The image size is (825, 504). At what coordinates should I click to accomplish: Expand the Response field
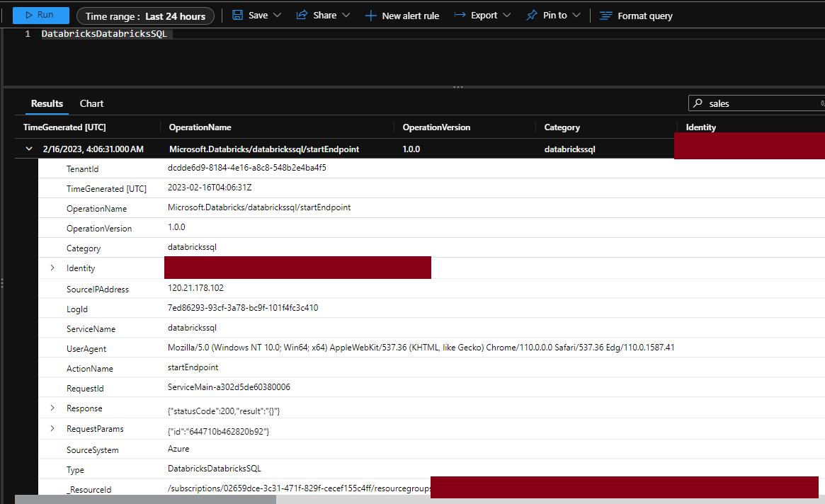[52, 408]
